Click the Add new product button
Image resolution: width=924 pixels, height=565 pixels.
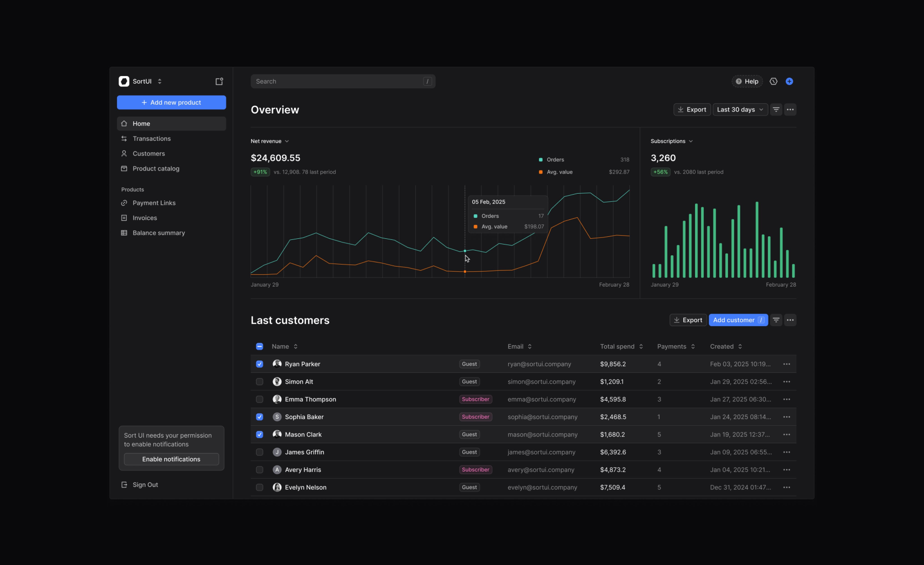(171, 102)
